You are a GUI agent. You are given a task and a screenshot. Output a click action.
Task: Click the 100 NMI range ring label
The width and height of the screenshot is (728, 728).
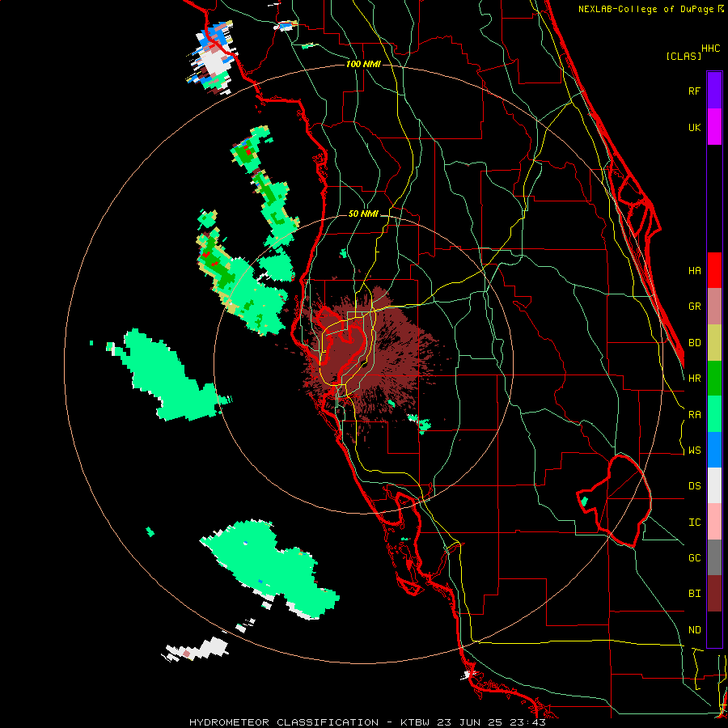click(363, 64)
